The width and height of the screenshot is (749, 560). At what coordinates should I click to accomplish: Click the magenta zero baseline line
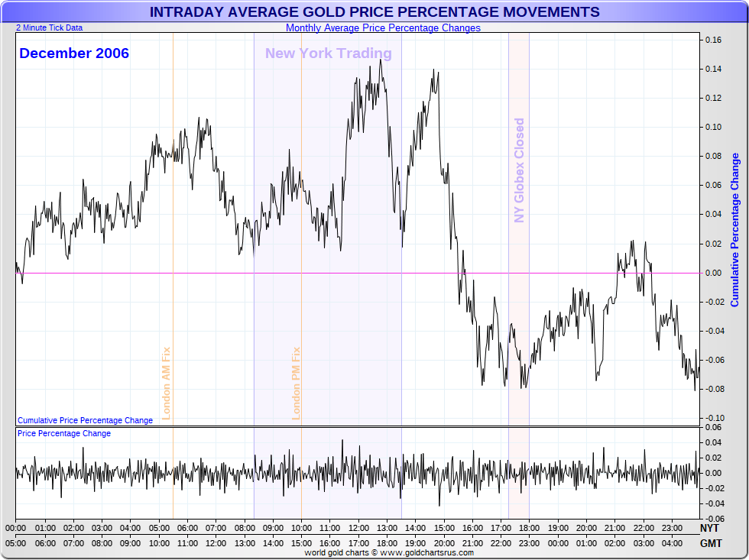click(358, 273)
